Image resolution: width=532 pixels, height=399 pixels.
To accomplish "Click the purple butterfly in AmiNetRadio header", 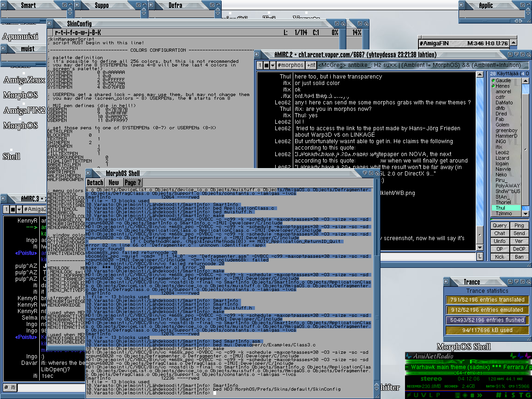I will point(528,356).
